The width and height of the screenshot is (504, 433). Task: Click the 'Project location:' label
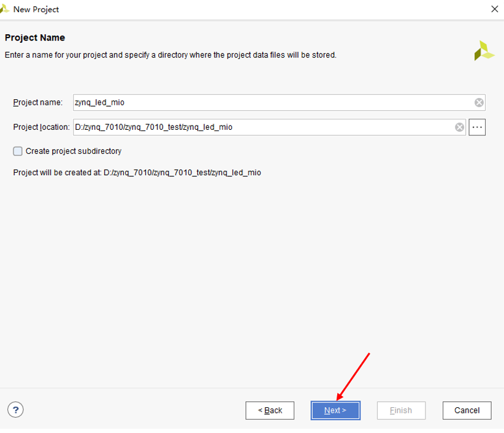point(41,127)
